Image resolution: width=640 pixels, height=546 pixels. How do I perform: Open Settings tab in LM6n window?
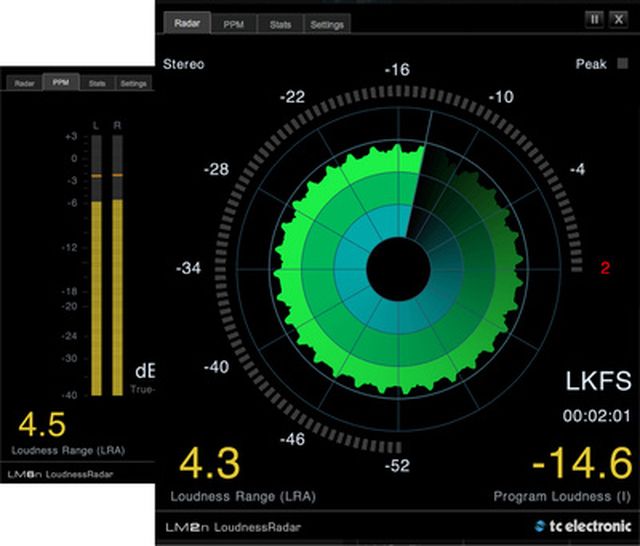click(x=133, y=83)
